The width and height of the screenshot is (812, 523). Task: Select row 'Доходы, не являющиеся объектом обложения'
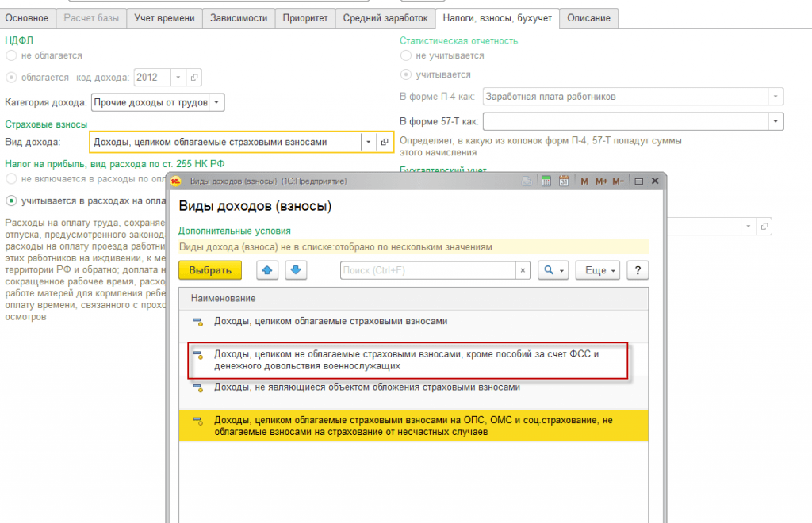click(x=367, y=387)
